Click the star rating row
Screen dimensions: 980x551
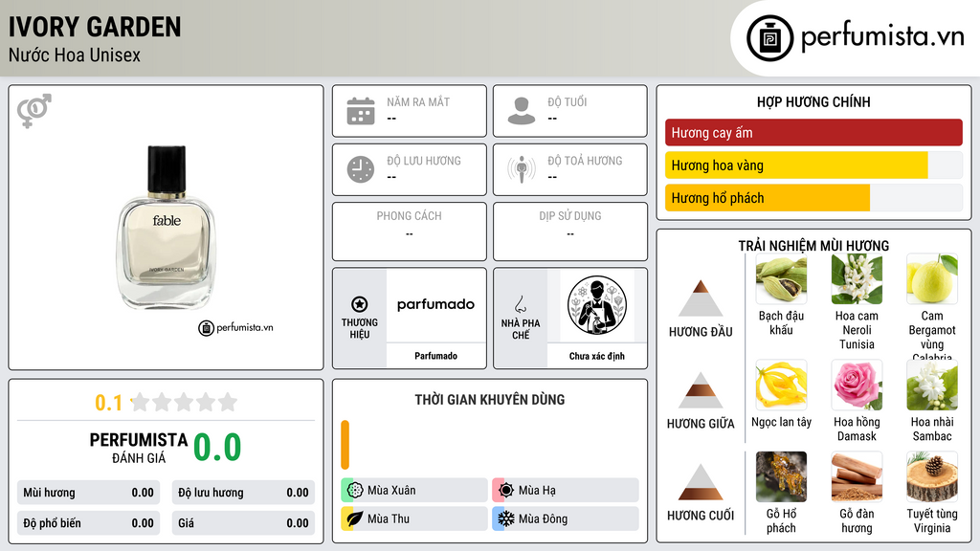coord(185,402)
